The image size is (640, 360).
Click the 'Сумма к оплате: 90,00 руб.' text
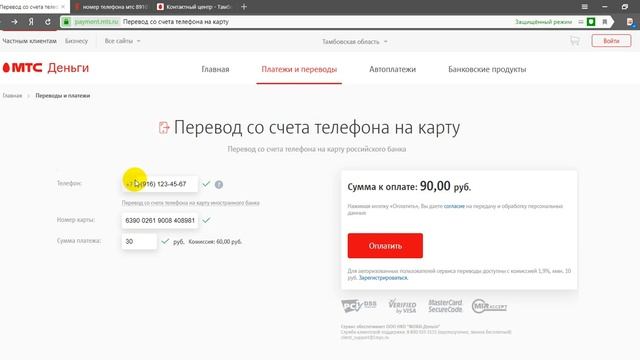pyautogui.click(x=409, y=186)
